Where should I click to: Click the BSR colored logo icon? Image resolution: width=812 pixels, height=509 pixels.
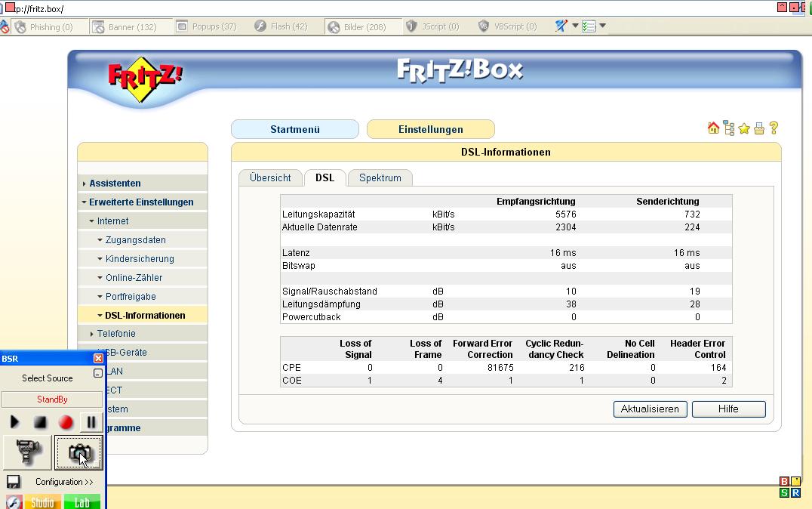coord(790,487)
